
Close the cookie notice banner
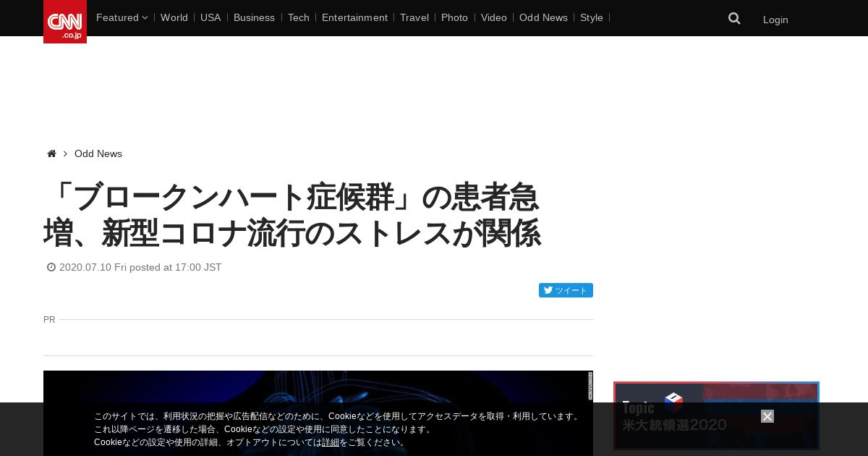pyautogui.click(x=767, y=416)
